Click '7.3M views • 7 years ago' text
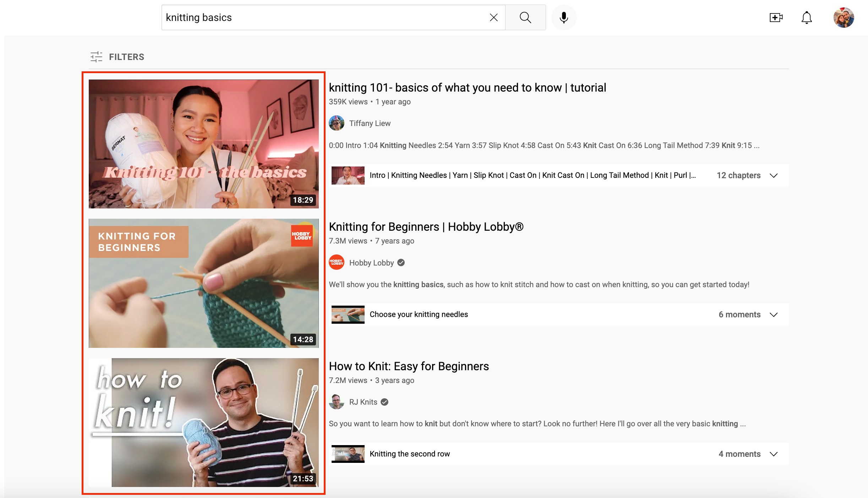The image size is (868, 498). point(371,241)
